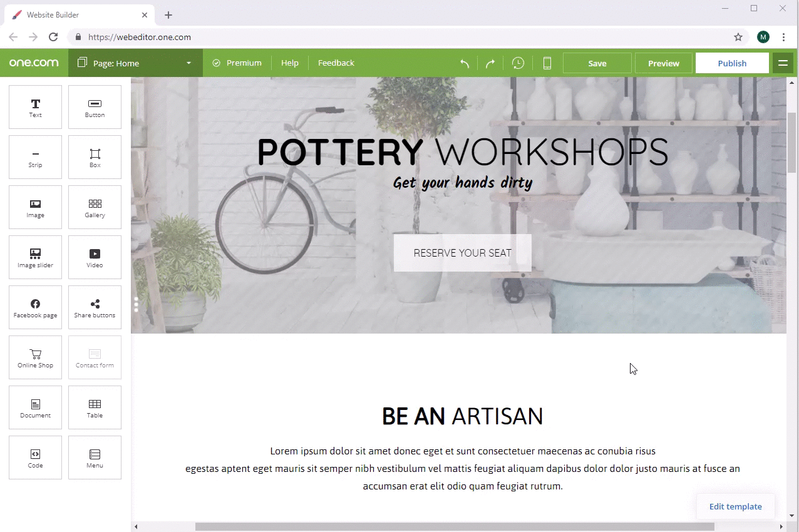Insert a Video component
This screenshot has width=799, height=532.
(95, 257)
